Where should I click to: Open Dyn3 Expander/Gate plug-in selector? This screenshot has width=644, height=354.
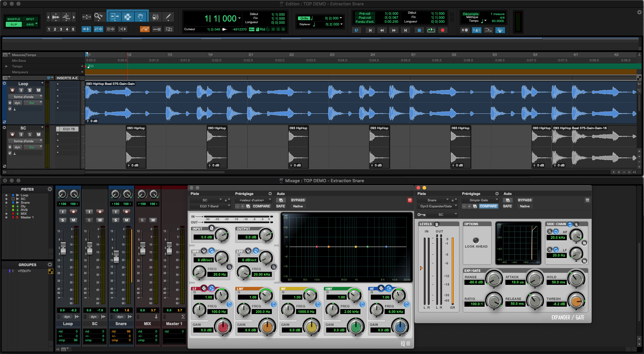tap(438, 206)
